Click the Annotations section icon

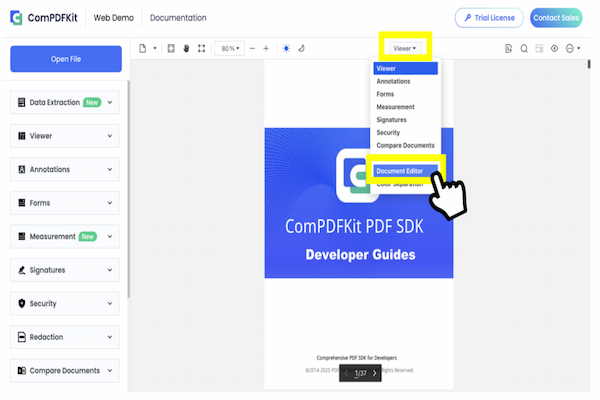[x=22, y=170]
